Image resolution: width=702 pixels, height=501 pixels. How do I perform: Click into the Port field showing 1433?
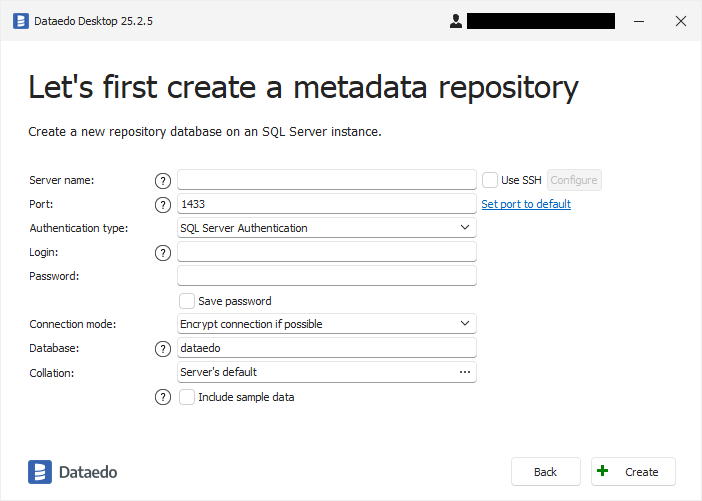click(327, 204)
